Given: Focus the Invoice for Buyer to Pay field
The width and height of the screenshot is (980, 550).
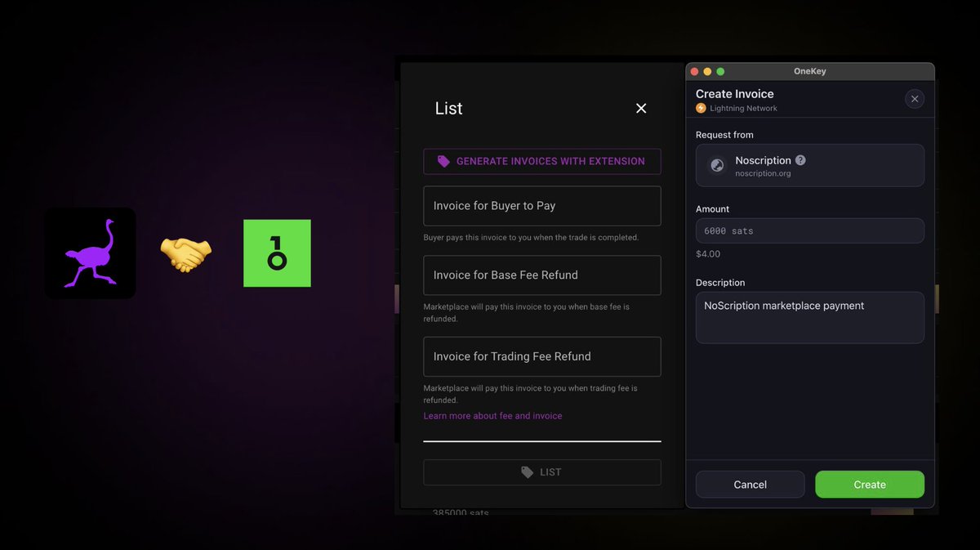Looking at the screenshot, I should tap(541, 206).
